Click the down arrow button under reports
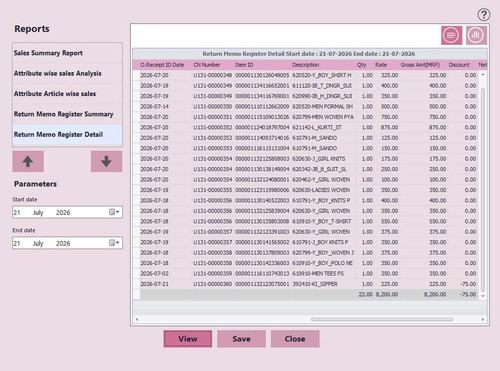This screenshot has height=371, width=500. point(106,161)
